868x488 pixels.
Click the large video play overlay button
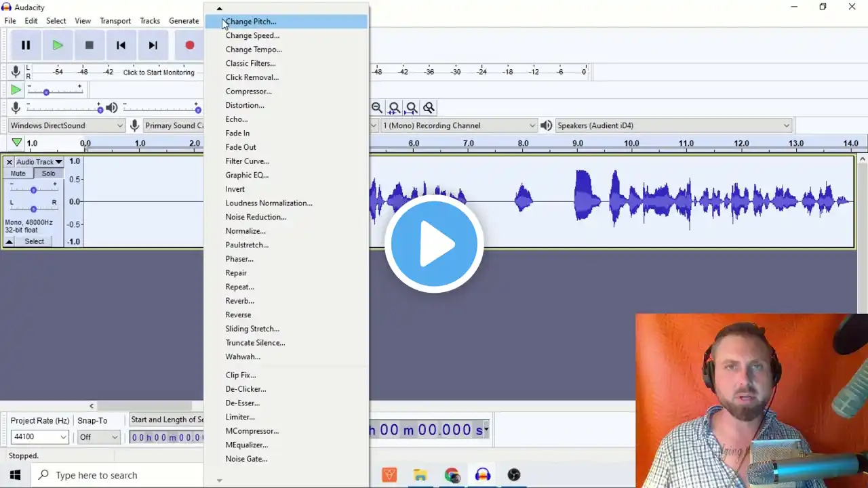pyautogui.click(x=434, y=244)
